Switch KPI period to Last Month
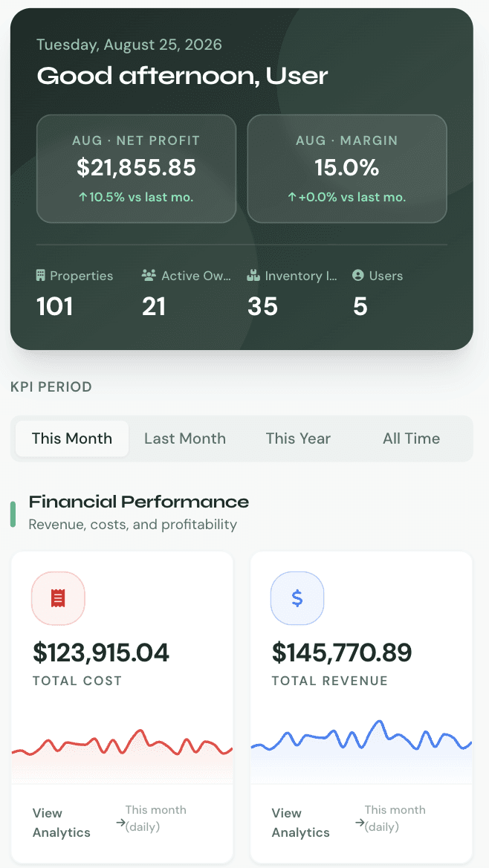Viewport: 489px width, 868px height. point(185,438)
